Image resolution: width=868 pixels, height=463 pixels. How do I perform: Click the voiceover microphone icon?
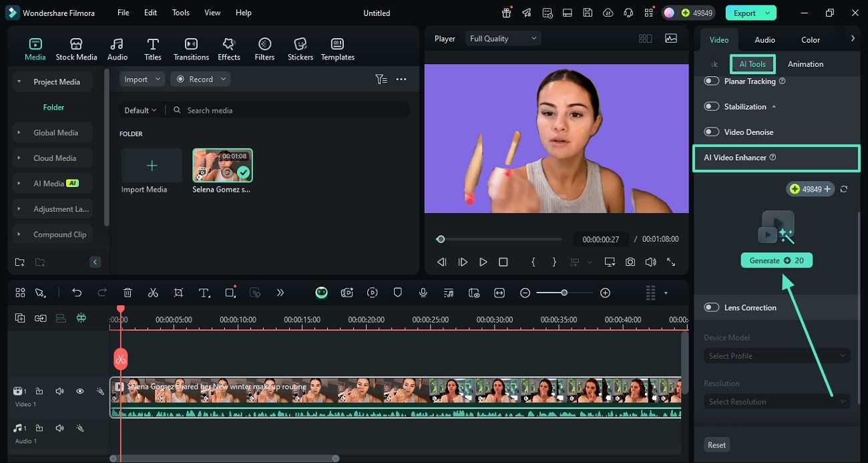pyautogui.click(x=423, y=293)
